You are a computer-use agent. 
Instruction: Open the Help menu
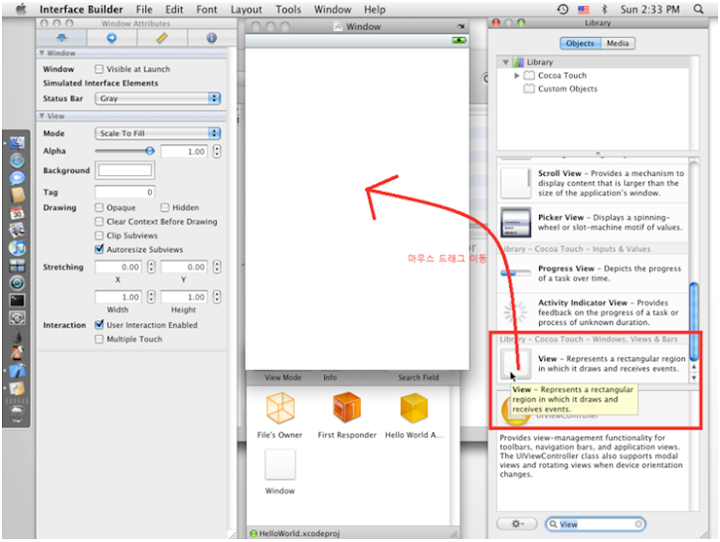(375, 9)
